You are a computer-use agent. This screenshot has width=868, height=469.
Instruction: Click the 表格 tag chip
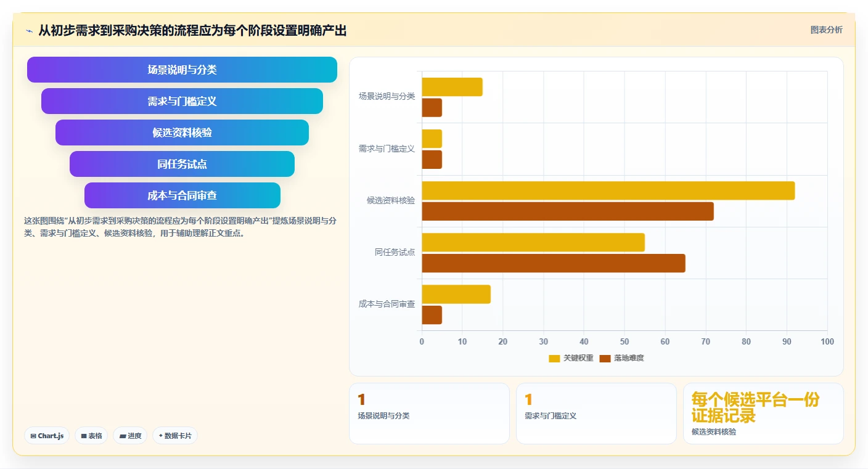click(91, 436)
